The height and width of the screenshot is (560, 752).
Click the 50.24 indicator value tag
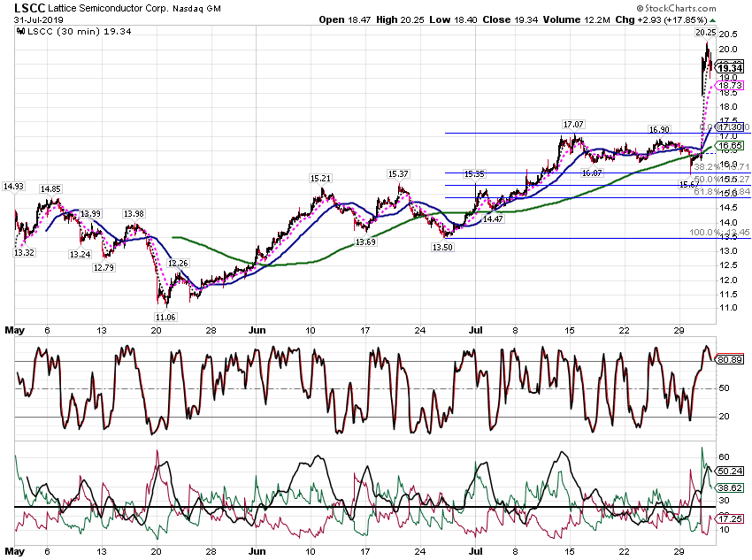tap(730, 471)
